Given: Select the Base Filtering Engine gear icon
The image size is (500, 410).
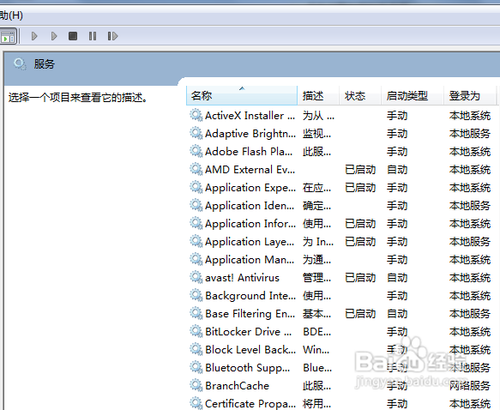Looking at the screenshot, I should [196, 313].
